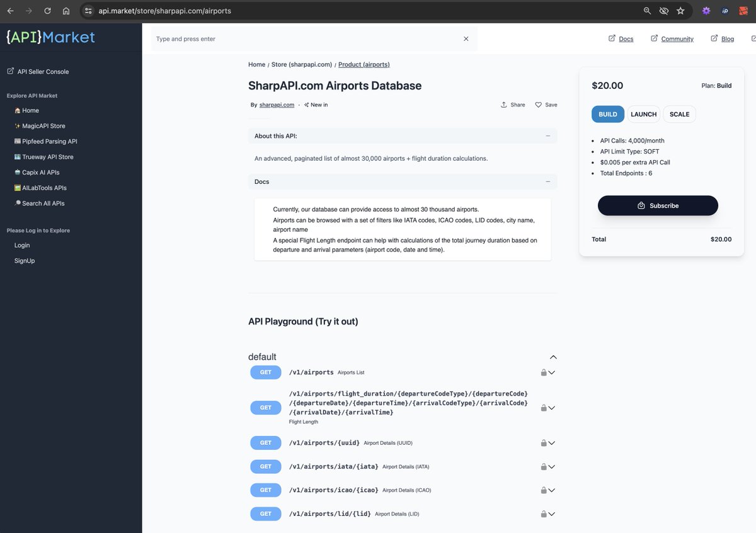Open the SignUp link in sidebar
756x533 pixels.
[x=25, y=260]
